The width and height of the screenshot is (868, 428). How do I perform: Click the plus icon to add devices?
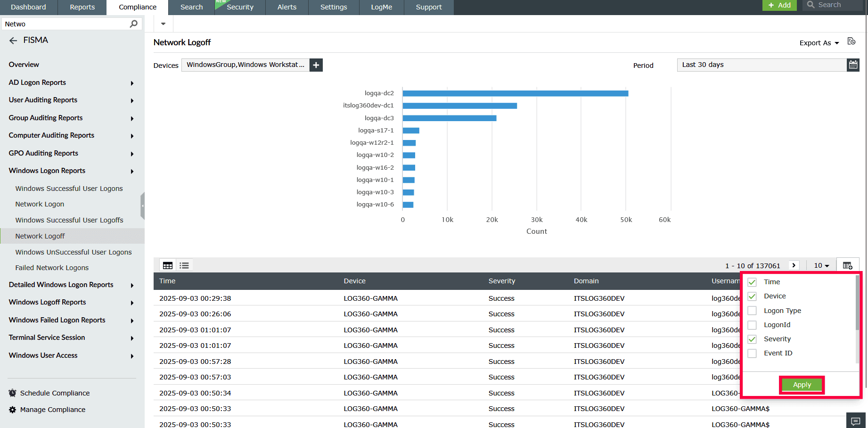coord(316,65)
